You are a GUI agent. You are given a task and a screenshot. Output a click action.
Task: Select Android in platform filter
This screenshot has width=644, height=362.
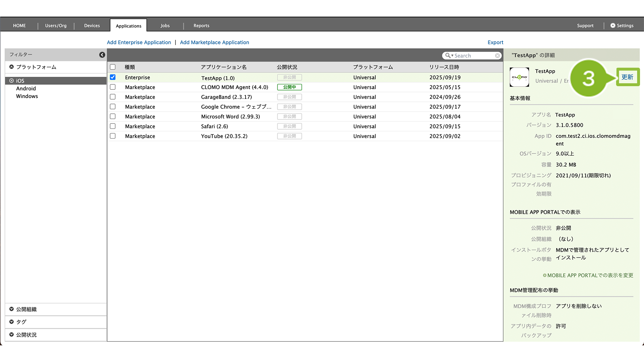26,89
